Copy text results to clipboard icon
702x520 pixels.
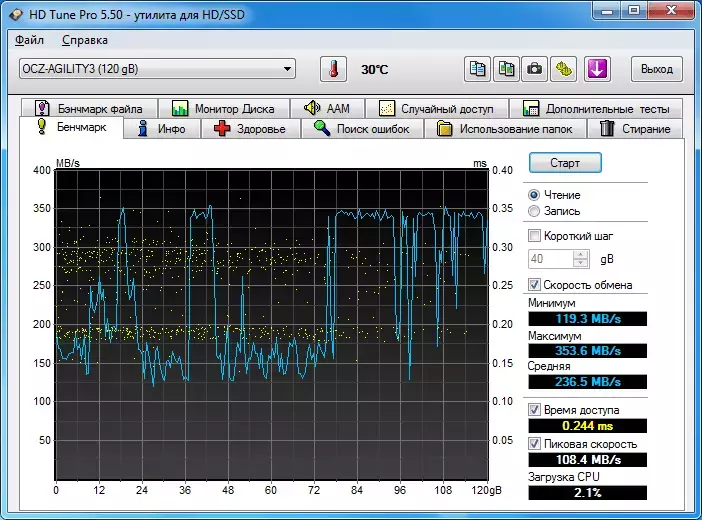(x=477, y=69)
